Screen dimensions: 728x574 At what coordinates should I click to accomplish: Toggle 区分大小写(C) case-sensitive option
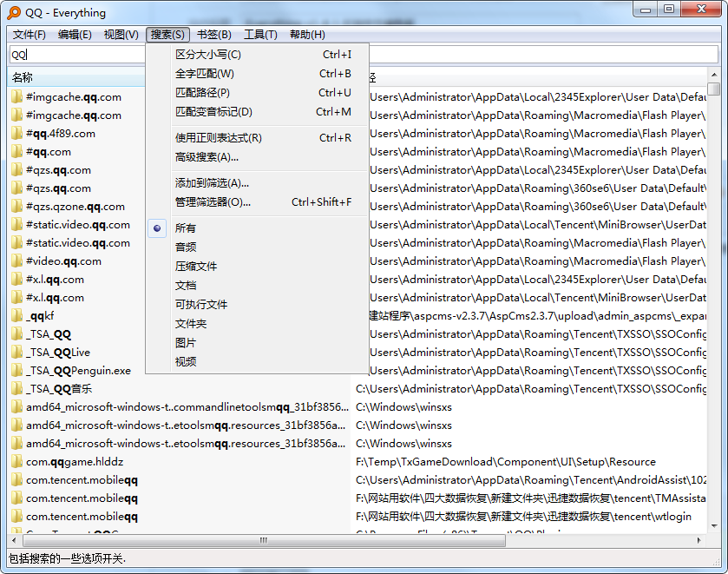coord(257,55)
